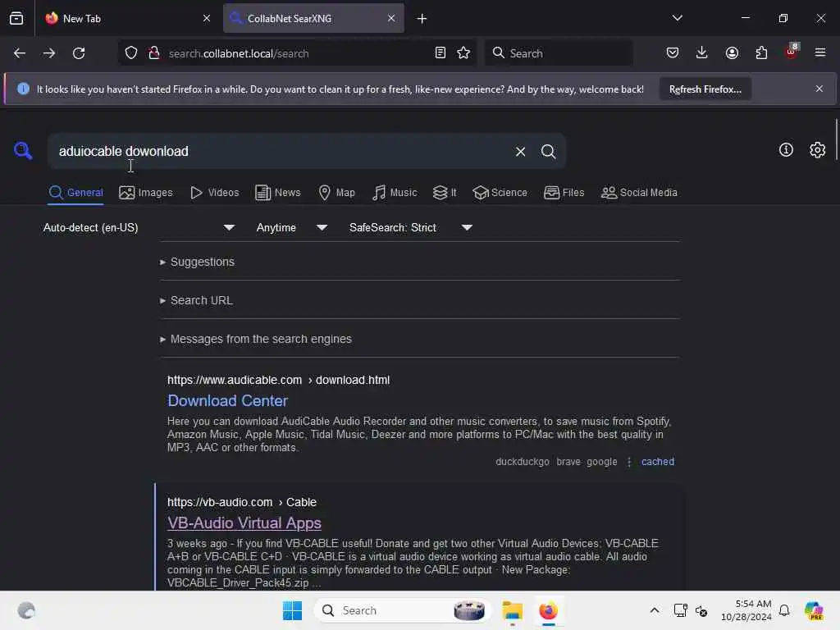Dismiss the Firefox refresh notification bar
The height and width of the screenshot is (630, 840).
point(819,89)
